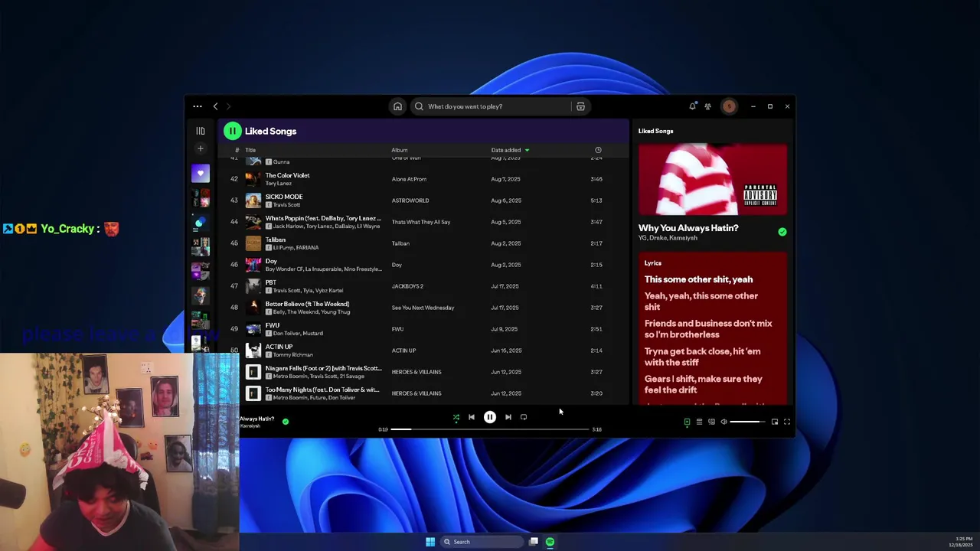Viewport: 980px width, 551px height.
Task: Pause playback with center white button
Action: [490, 417]
